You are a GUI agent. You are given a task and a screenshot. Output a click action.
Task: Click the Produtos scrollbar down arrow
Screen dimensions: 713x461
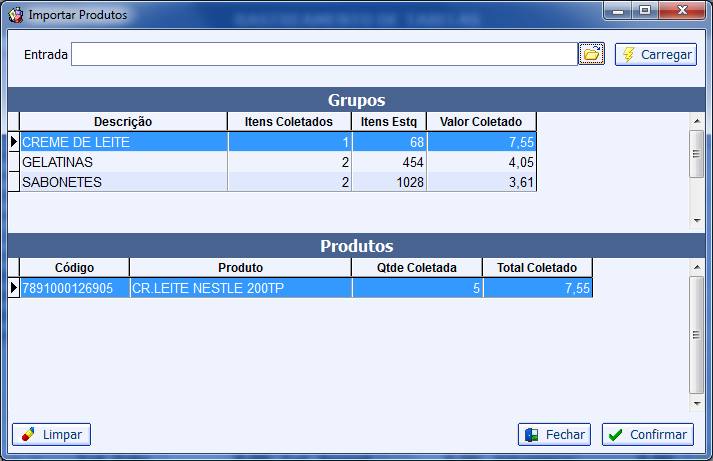point(697,403)
